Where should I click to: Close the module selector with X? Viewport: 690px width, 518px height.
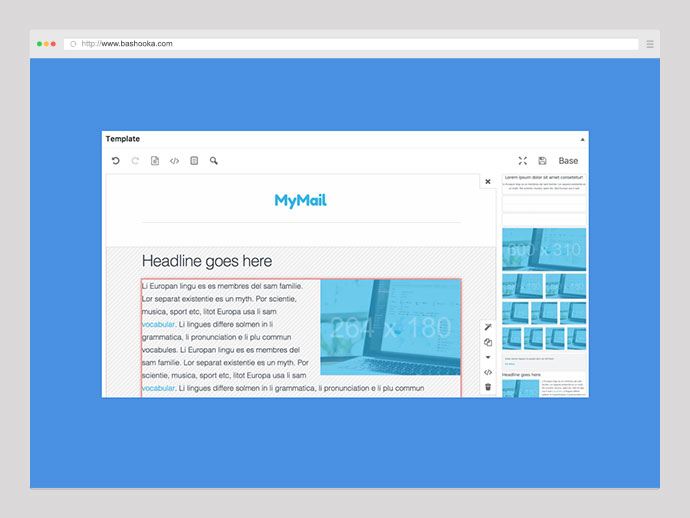click(488, 181)
